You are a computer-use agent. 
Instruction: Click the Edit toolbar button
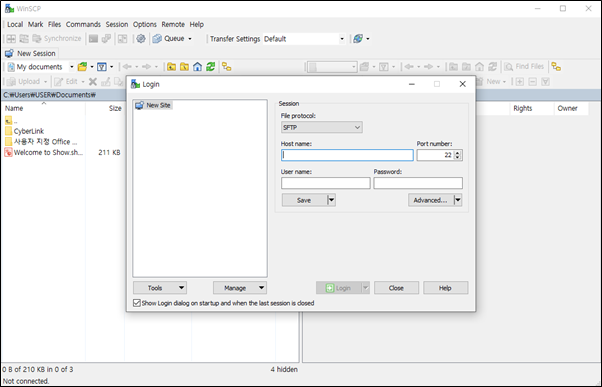tap(66, 81)
